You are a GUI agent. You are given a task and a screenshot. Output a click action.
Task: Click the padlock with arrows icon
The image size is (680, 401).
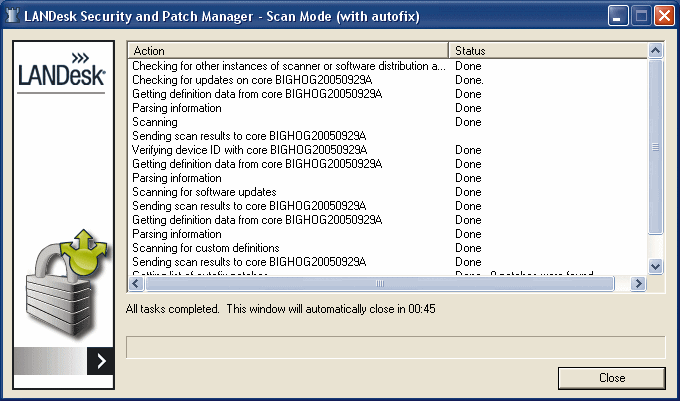point(66,283)
